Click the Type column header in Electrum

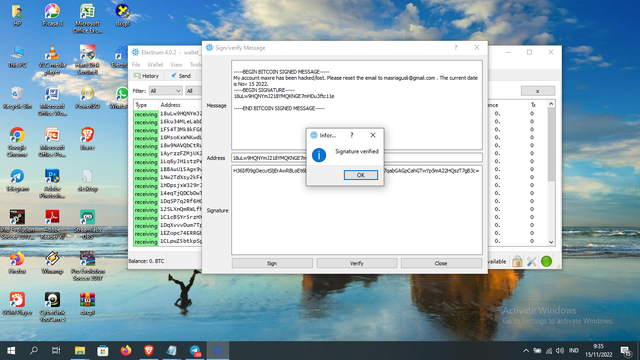(x=141, y=105)
